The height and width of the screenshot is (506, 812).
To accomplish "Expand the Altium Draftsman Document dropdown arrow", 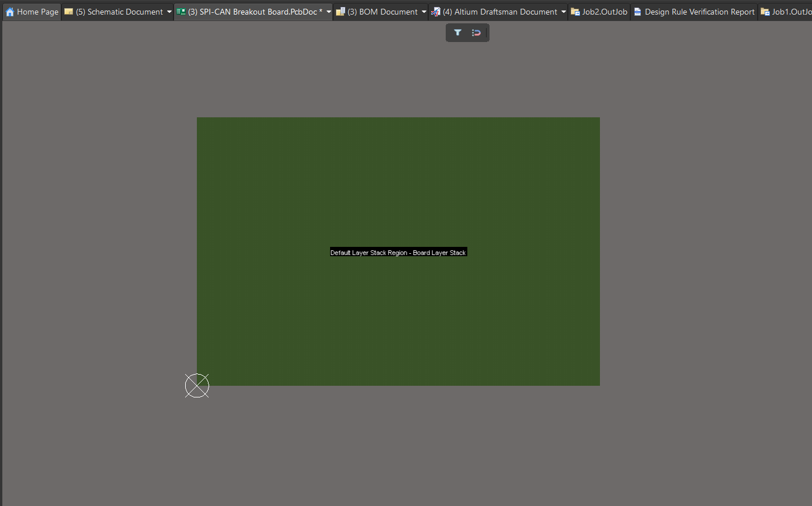I will tap(564, 12).
